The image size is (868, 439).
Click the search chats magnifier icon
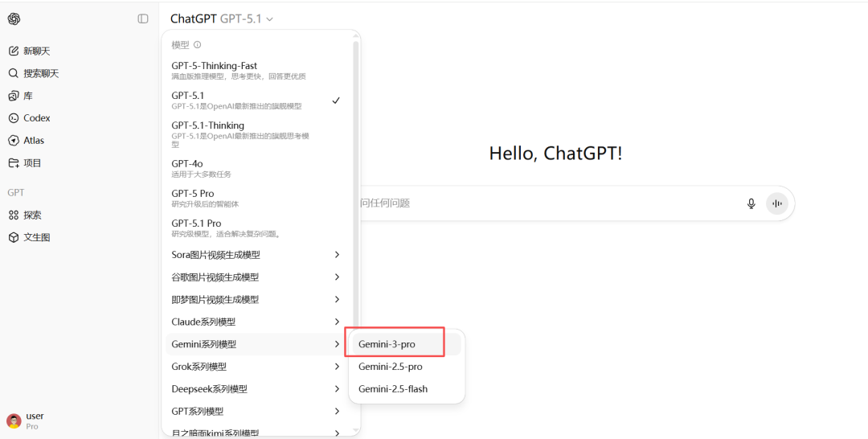[x=14, y=73]
